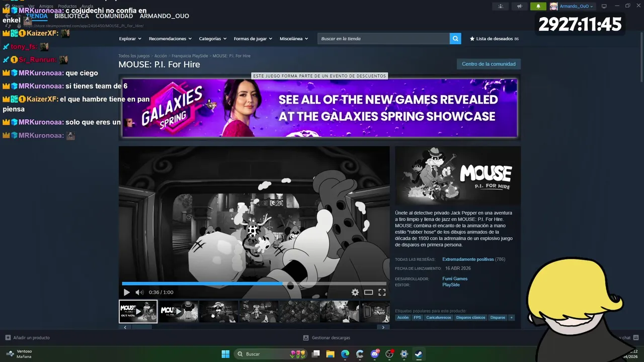The image size is (644, 362).
Task: Add more tags with the plus button
Action: pyautogui.click(x=512, y=318)
